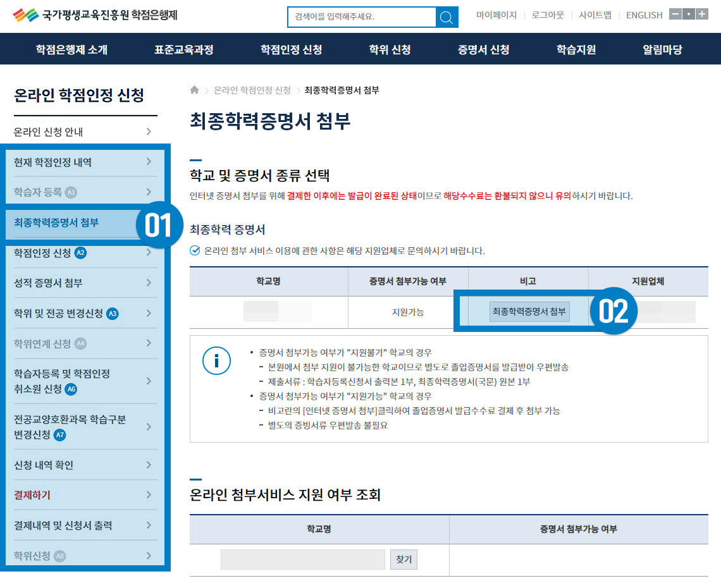Click the checkmark icon beside 온라인 첨부 서비스 notice
Image resolution: width=721 pixels, height=588 pixels.
pyautogui.click(x=195, y=250)
